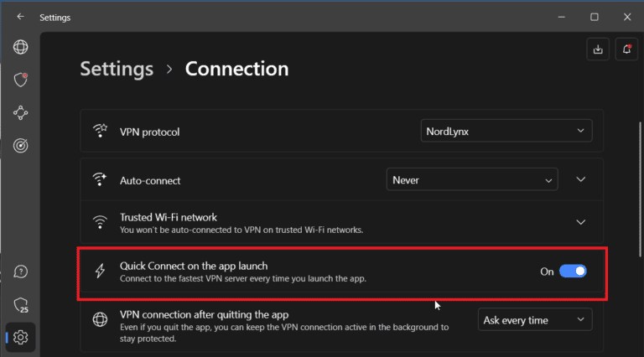The width and height of the screenshot is (644, 357).
Task: Disable Quick Connect on app launch toggle
Action: 573,272
